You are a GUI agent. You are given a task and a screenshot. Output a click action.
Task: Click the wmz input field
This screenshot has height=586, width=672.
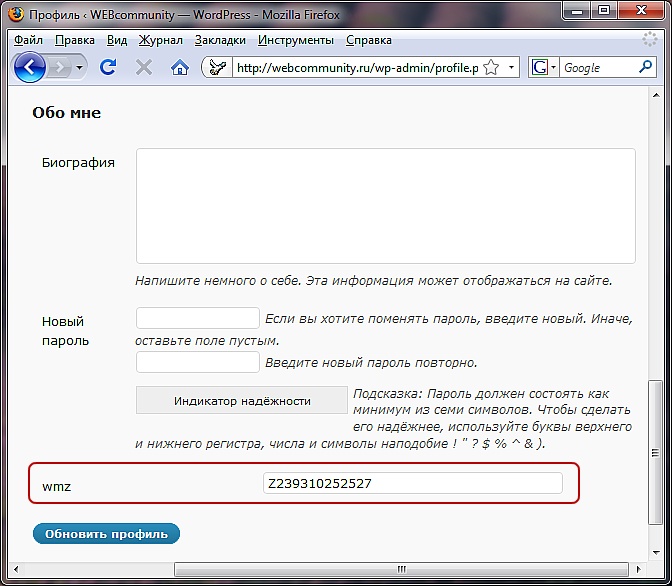412,483
